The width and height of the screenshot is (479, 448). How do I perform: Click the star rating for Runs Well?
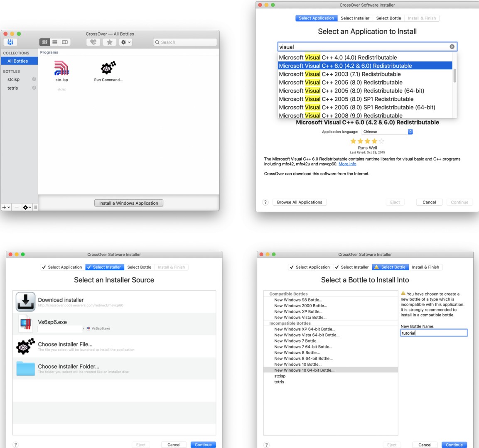tap(367, 141)
